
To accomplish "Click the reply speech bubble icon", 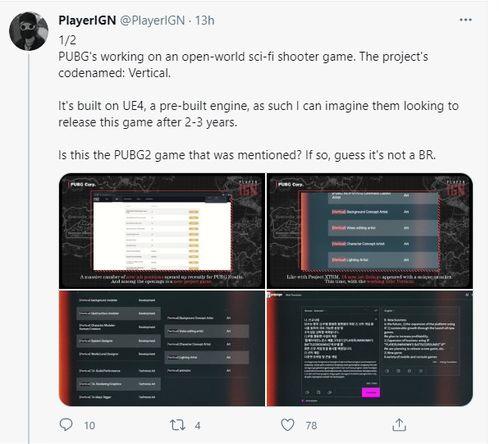I will (66, 425).
